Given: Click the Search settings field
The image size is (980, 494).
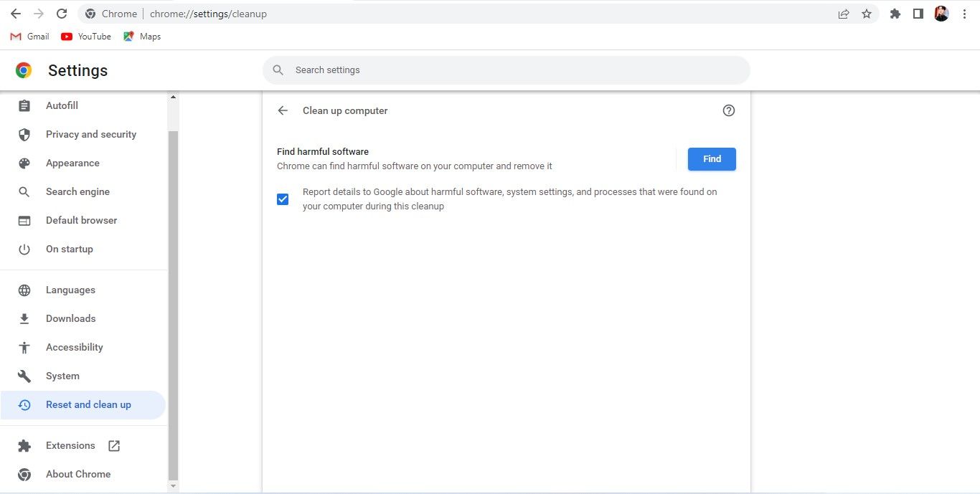Looking at the screenshot, I should point(506,70).
